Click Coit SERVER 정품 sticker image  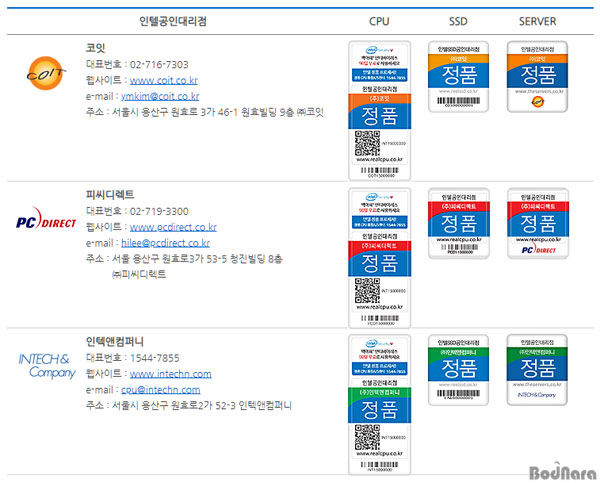(537, 77)
